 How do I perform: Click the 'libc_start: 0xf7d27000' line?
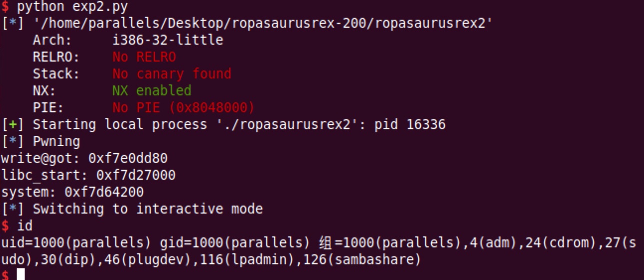point(88,175)
